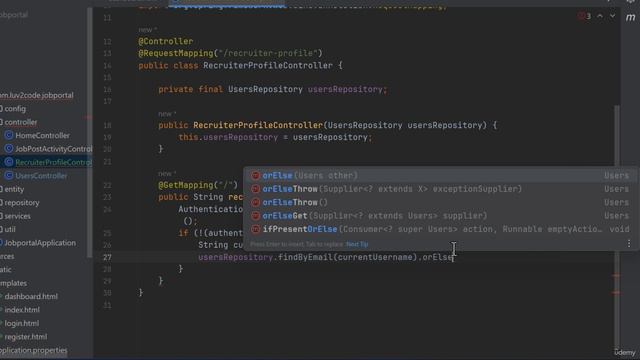Viewport: 640px width, 360px height.
Task: Choose orElseThrow with exceptionSupplier suggestion
Action: 440,189
